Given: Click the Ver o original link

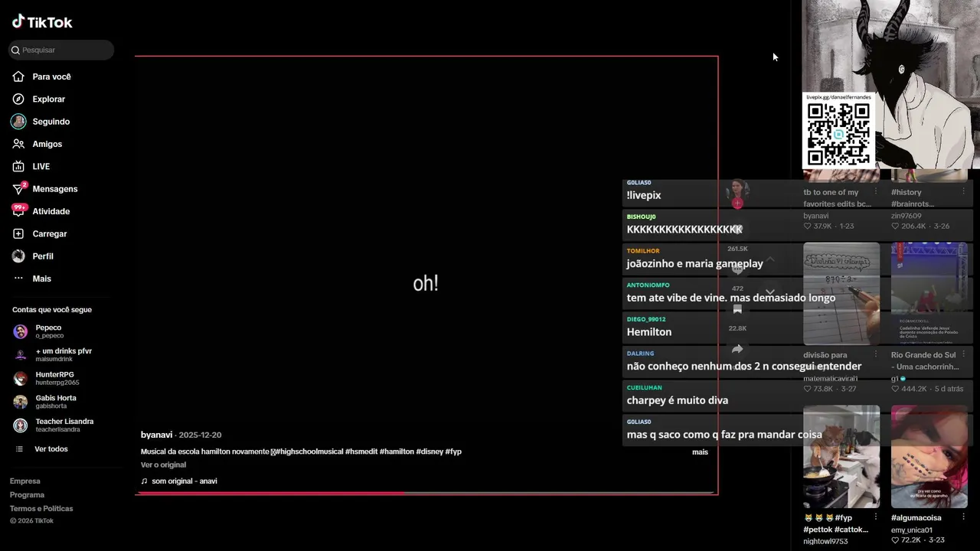Looking at the screenshot, I should (163, 465).
